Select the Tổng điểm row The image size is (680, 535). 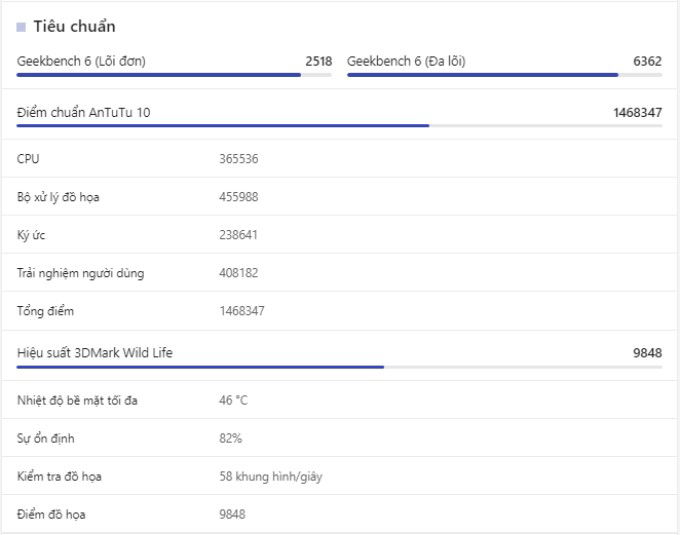[x=339, y=311]
